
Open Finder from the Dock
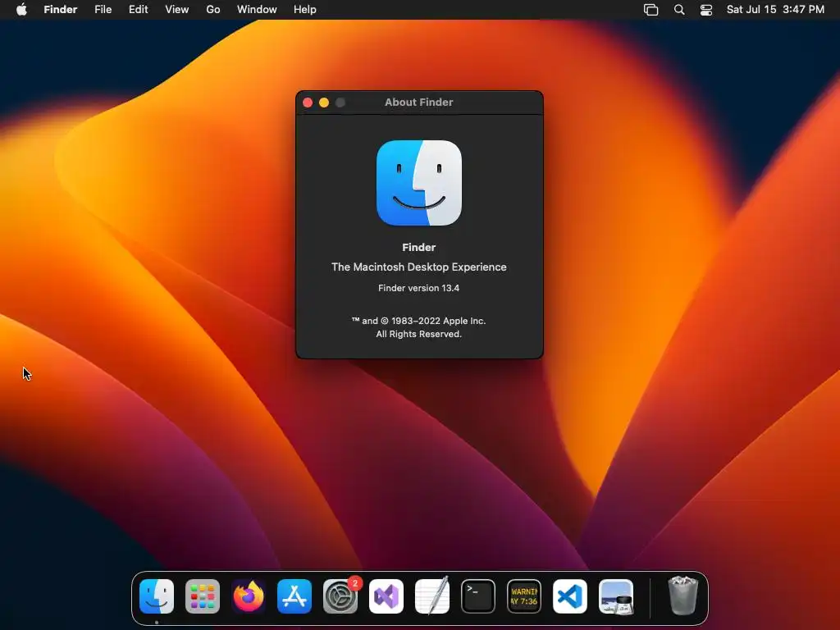coord(157,596)
